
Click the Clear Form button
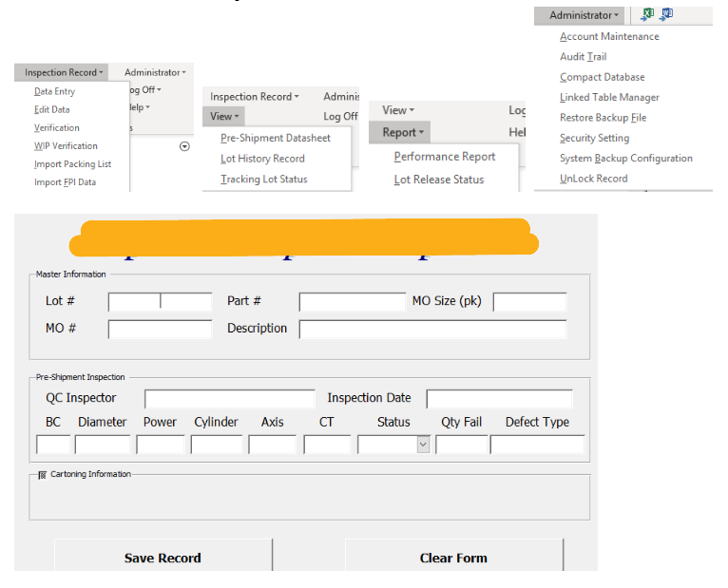point(453,558)
